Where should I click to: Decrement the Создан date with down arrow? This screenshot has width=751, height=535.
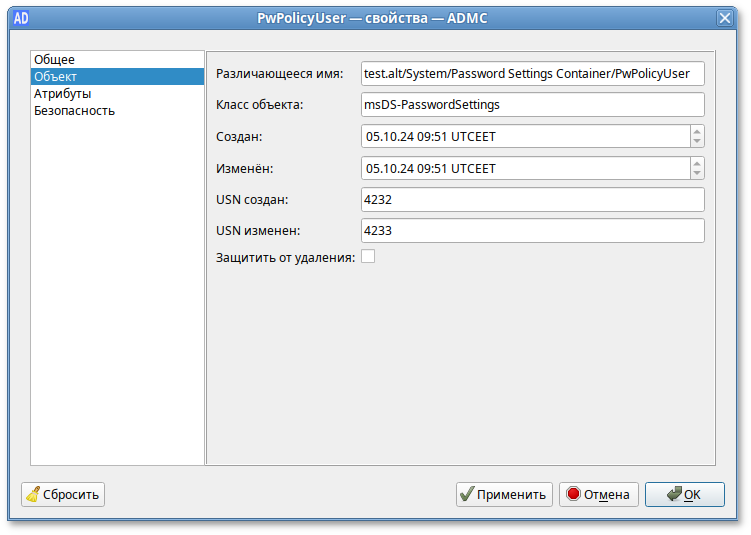[696, 142]
